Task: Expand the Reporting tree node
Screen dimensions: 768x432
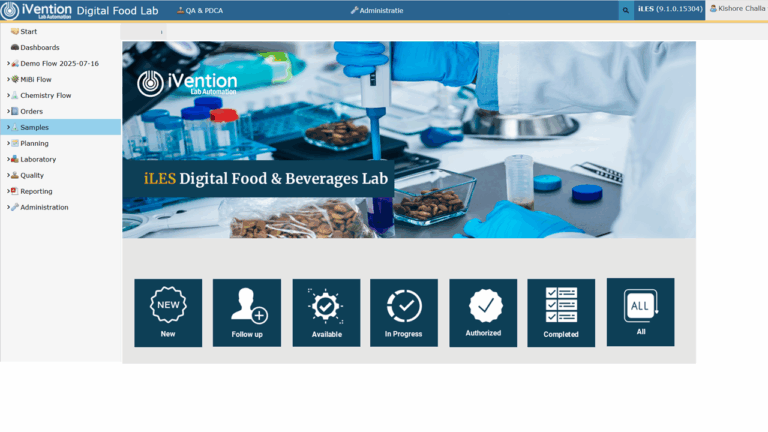Action: pos(8,191)
